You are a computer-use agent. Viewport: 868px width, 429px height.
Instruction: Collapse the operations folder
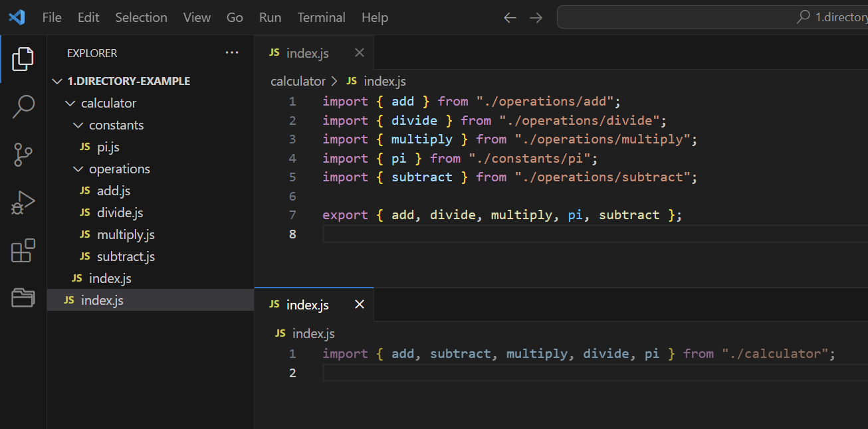coord(78,169)
